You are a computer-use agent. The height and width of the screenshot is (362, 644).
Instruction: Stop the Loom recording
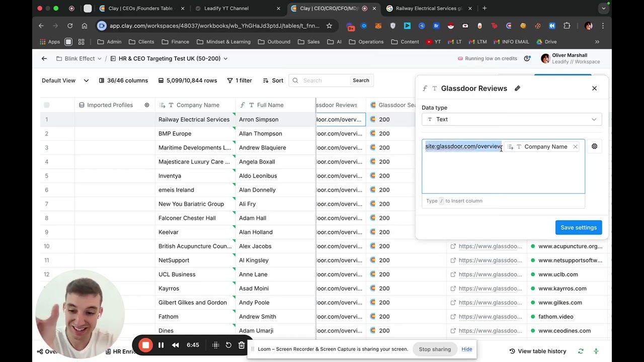[x=145, y=345]
